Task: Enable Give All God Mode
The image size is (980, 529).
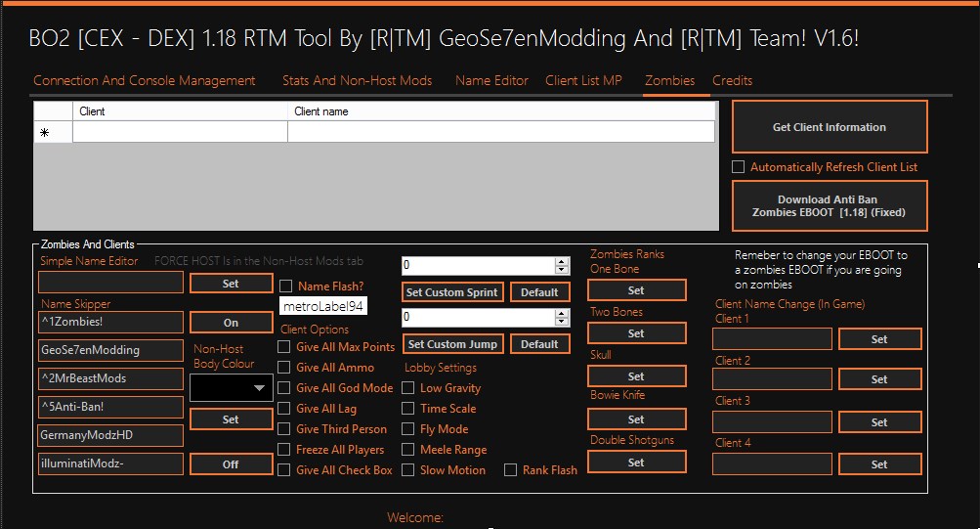Action: [283, 387]
